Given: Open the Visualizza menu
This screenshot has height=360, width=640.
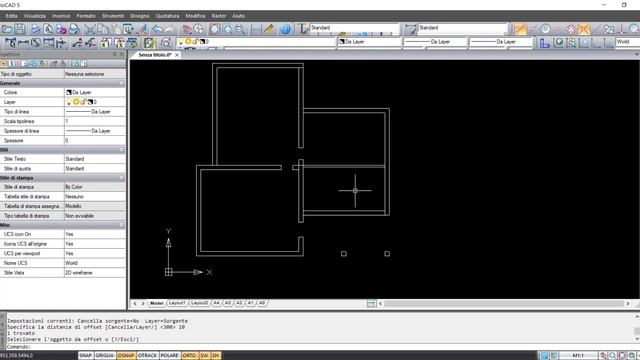Looking at the screenshot, I should pyautogui.click(x=35, y=16).
